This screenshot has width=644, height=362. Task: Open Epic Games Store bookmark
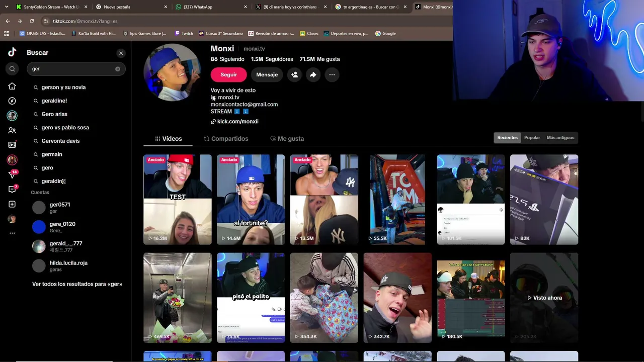tap(144, 34)
